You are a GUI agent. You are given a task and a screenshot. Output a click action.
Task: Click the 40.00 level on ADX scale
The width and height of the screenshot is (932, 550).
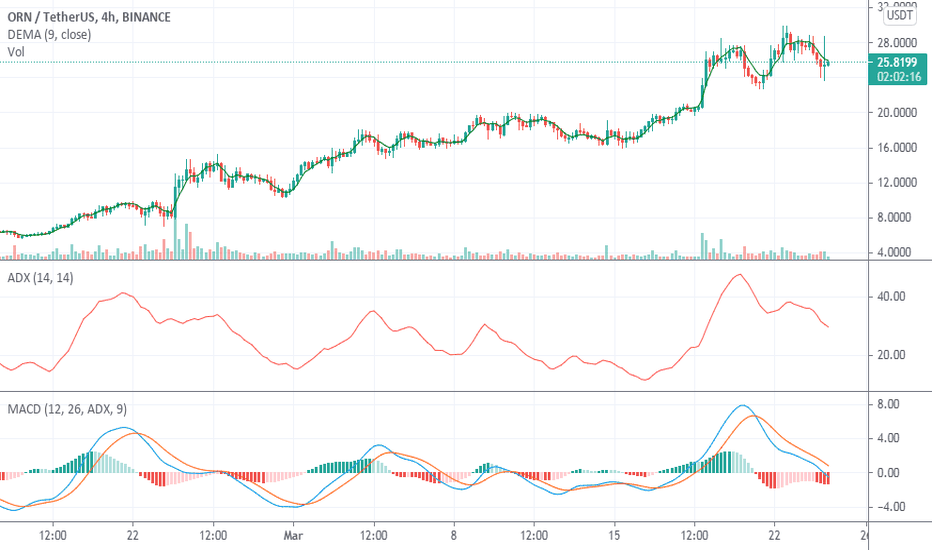[891, 296]
